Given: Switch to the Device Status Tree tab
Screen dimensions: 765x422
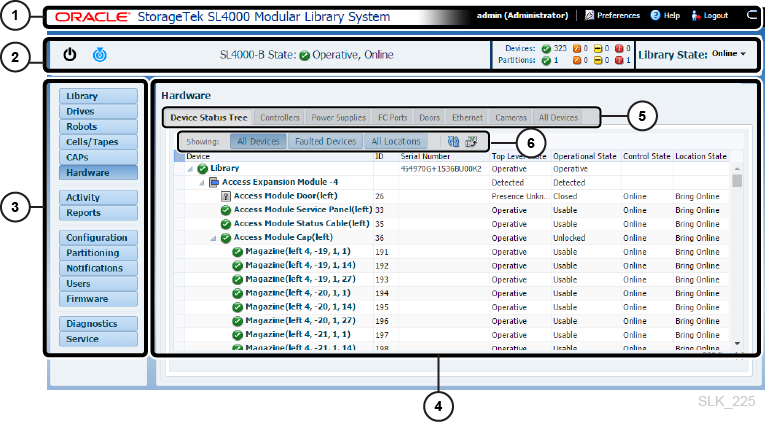Looking at the screenshot, I should pos(209,118).
